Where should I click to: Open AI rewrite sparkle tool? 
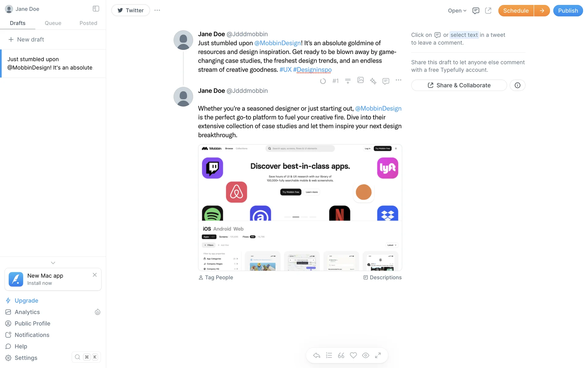pyautogui.click(x=373, y=81)
